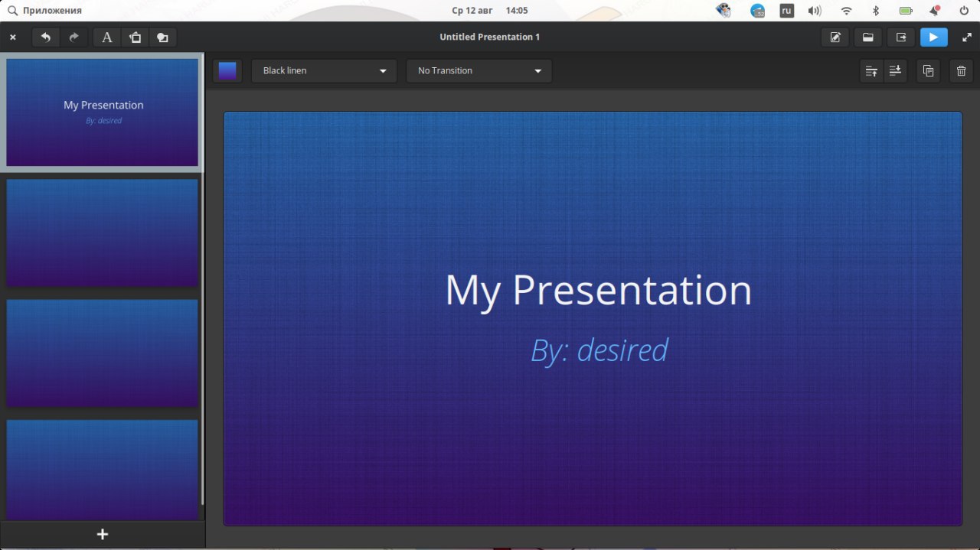Click the notes/edit pencil icon in header
The image size is (980, 550).
pyautogui.click(x=835, y=37)
